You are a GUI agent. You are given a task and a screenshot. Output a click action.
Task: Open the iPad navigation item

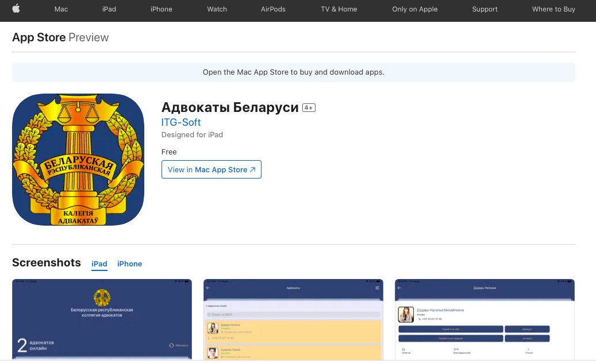click(x=109, y=9)
